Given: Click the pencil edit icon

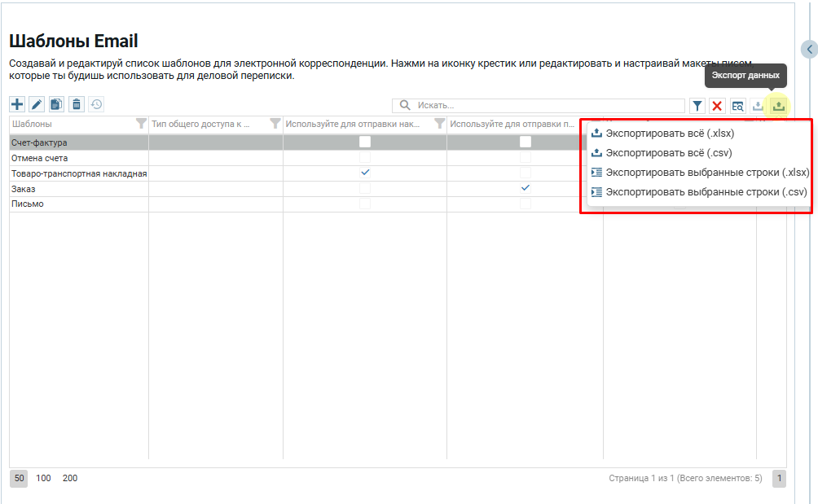Looking at the screenshot, I should (37, 104).
